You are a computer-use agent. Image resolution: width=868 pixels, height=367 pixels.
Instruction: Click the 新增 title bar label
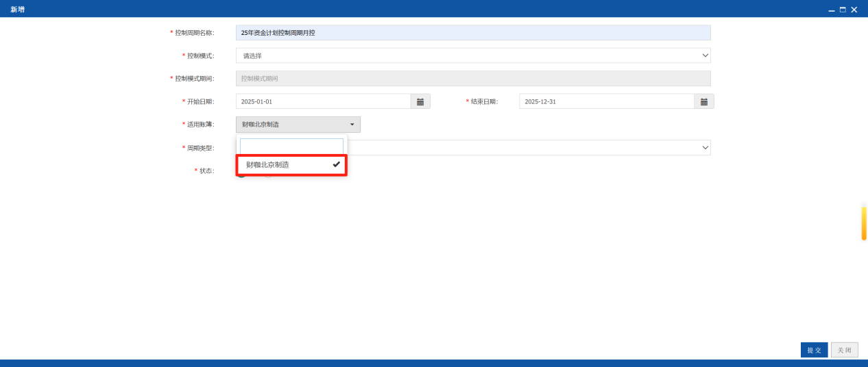pyautogui.click(x=17, y=10)
